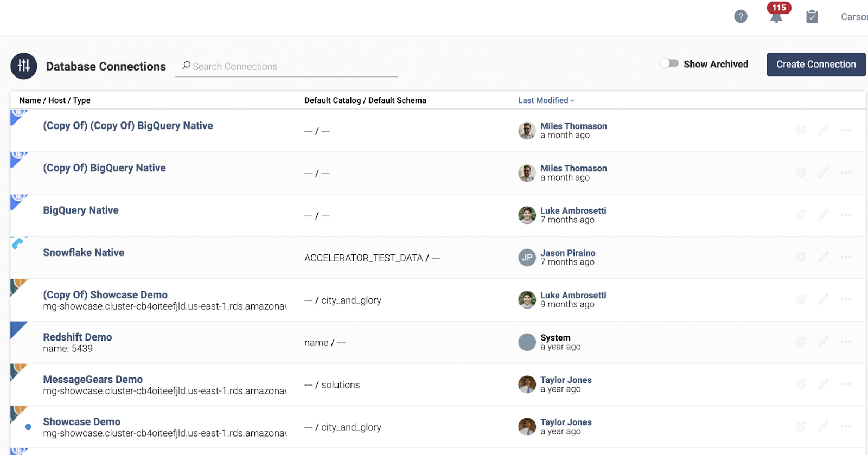Image resolution: width=868 pixels, height=455 pixels.
Task: Open more options for (Copy Of) (Copy Of) BigQuery Native
Action: pos(845,130)
